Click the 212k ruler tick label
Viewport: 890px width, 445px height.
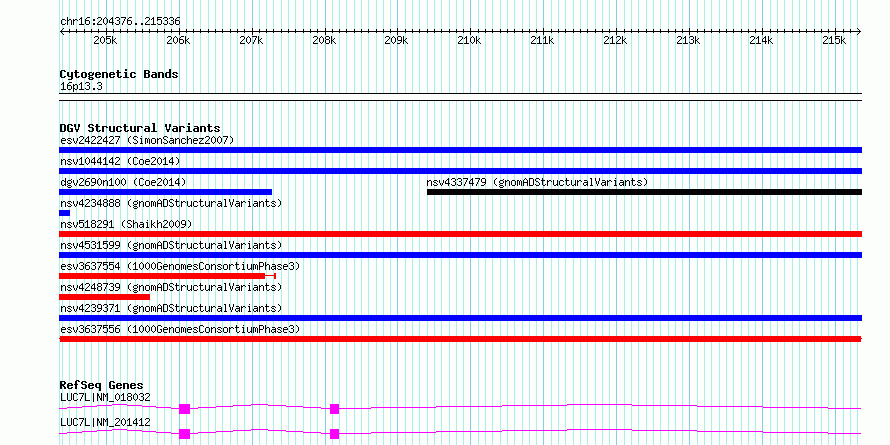click(616, 41)
